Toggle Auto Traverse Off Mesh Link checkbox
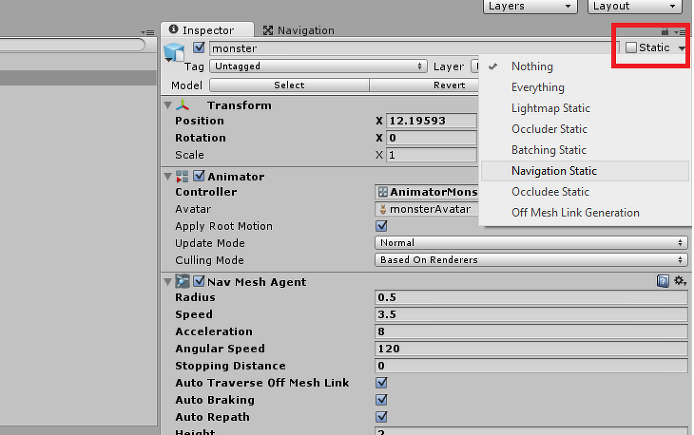The width and height of the screenshot is (694, 435). 382,383
